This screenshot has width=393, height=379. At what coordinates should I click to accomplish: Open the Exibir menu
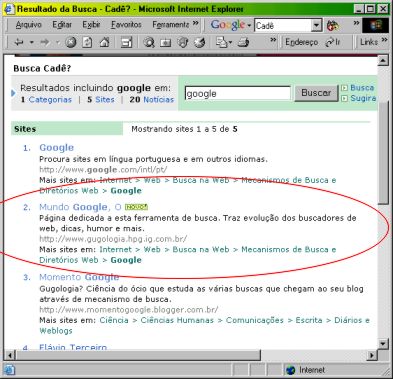[91, 24]
